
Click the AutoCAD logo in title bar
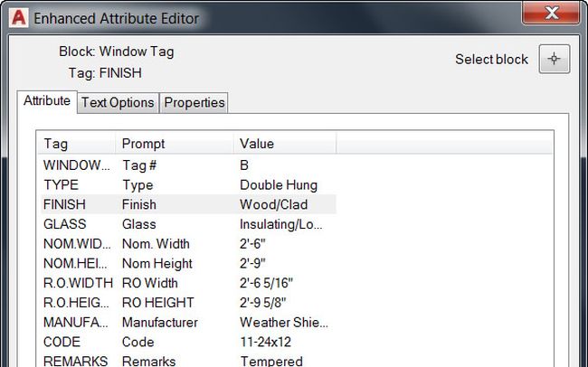coord(16,17)
